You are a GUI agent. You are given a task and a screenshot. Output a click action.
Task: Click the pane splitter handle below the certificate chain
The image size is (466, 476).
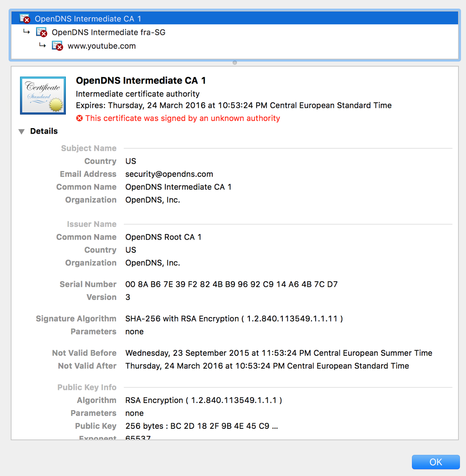(x=235, y=63)
